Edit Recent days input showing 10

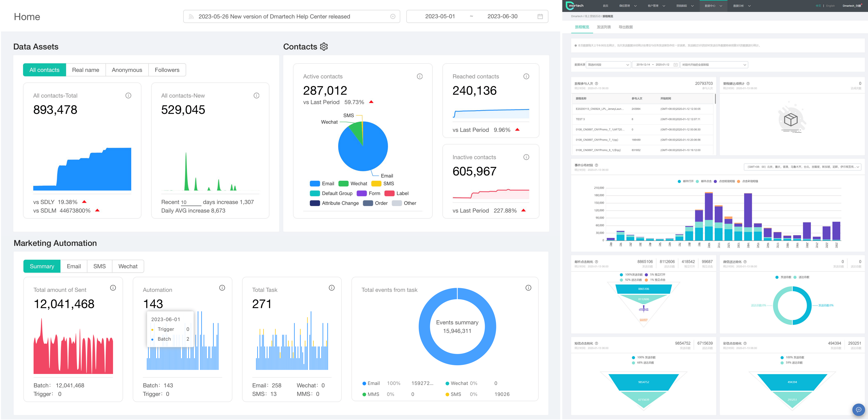[191, 202]
